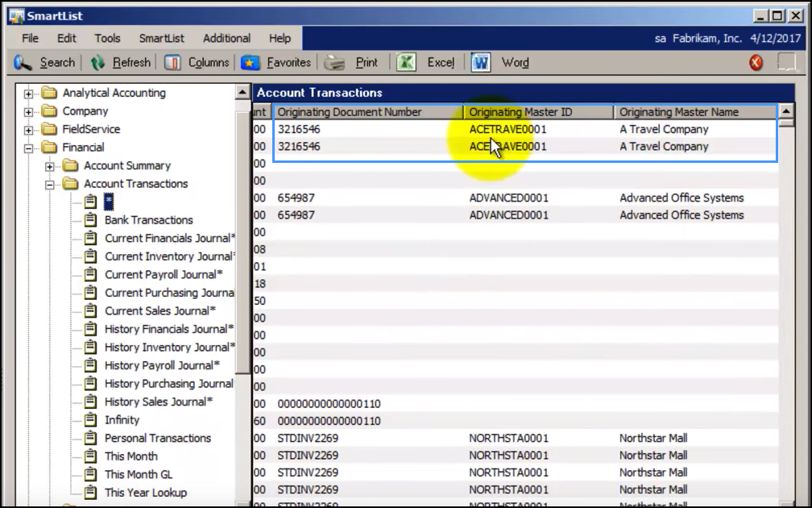Click the Analytical Accounting folder icon

tap(50, 93)
